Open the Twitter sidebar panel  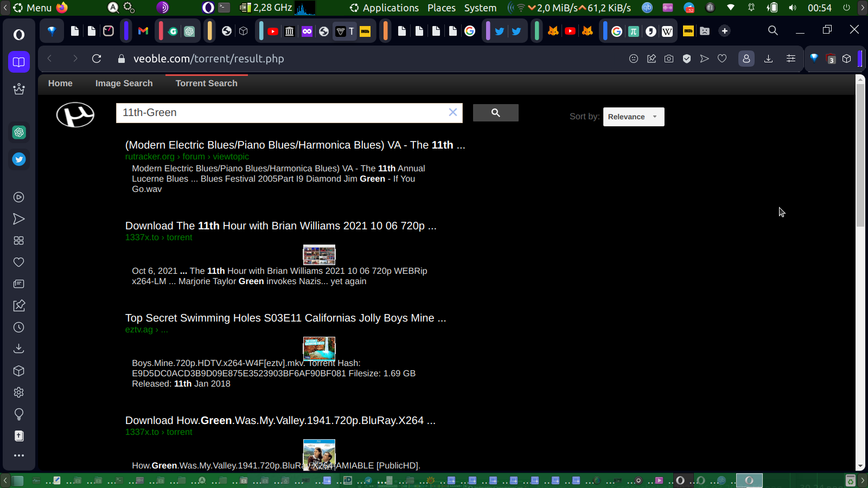pos(19,159)
